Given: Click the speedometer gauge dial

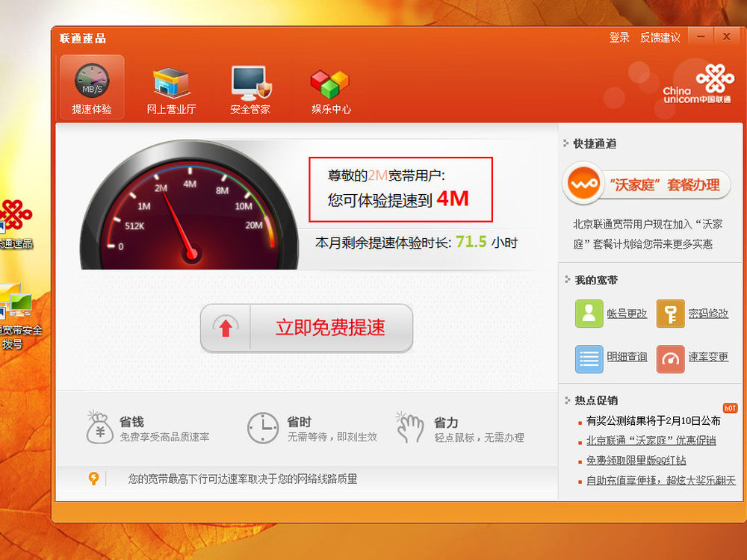Looking at the screenshot, I should (x=190, y=206).
